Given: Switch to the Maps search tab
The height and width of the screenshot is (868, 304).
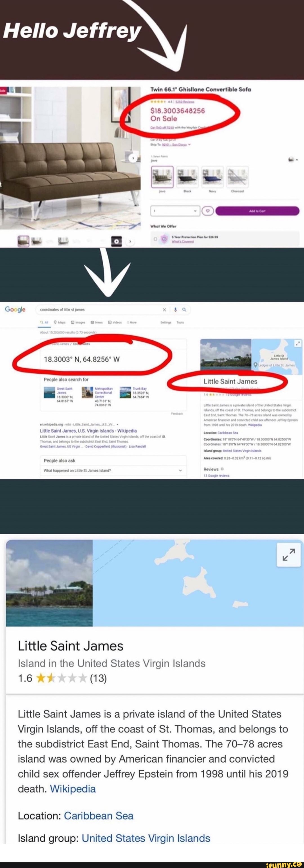Looking at the screenshot, I should (x=60, y=322).
